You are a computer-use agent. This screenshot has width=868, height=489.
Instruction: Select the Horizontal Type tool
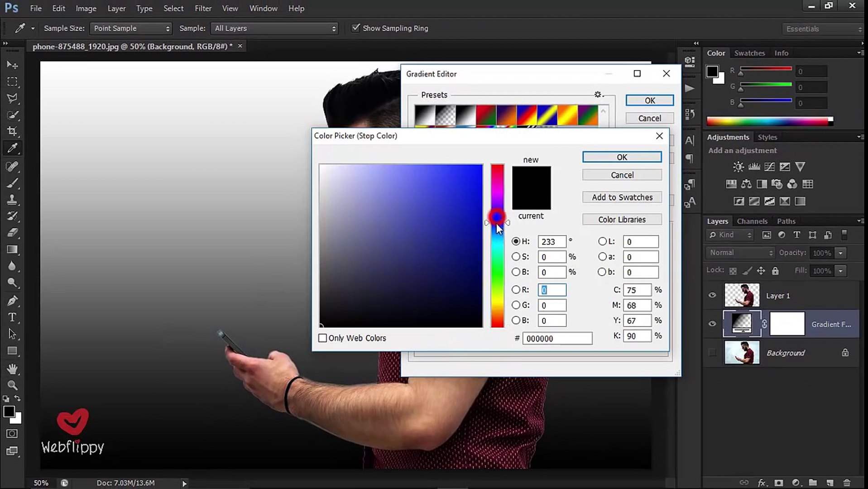[12, 317]
